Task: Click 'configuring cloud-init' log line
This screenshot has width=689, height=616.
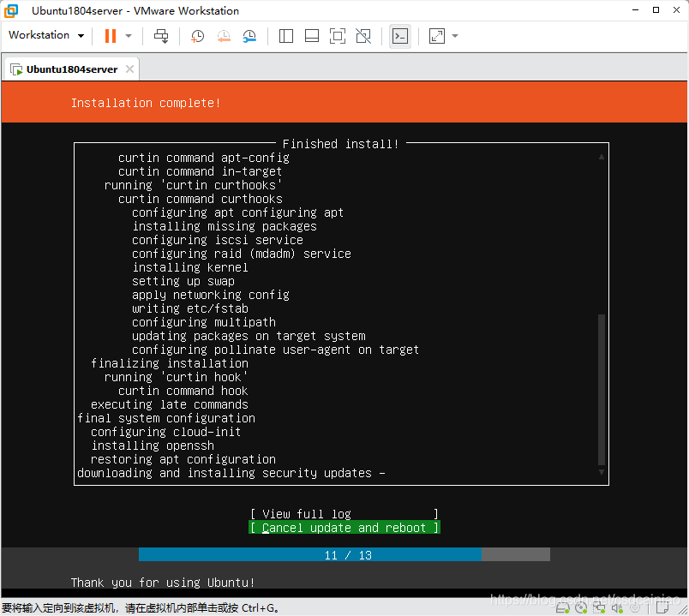Action: pos(165,432)
